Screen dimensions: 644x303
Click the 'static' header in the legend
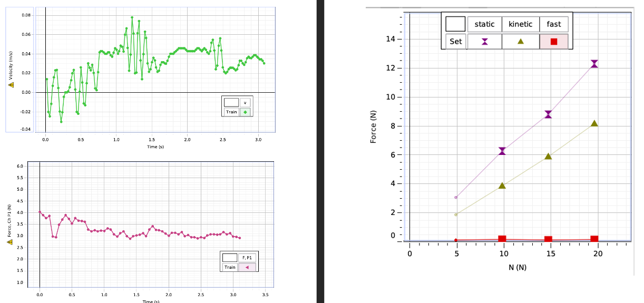click(x=484, y=24)
